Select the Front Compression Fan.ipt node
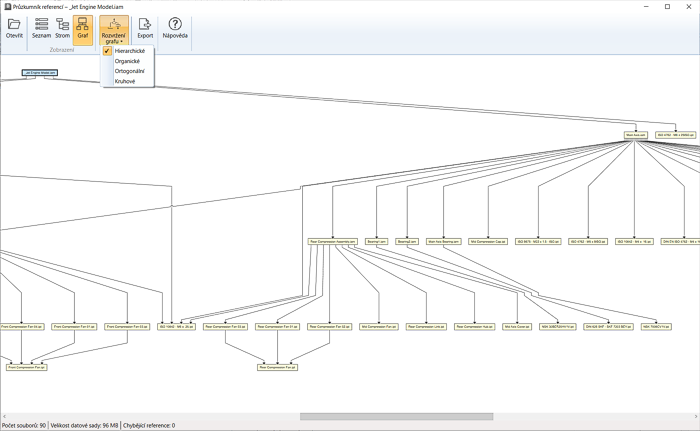Image resolution: width=700 pixels, height=431 pixels. (27, 367)
